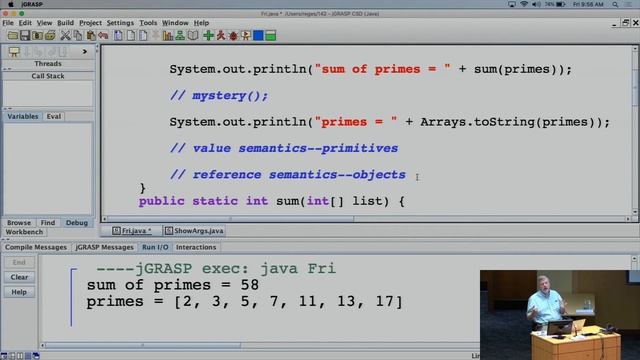
Task: Click the macOS Spotlight search icon
Action: (615, 4)
